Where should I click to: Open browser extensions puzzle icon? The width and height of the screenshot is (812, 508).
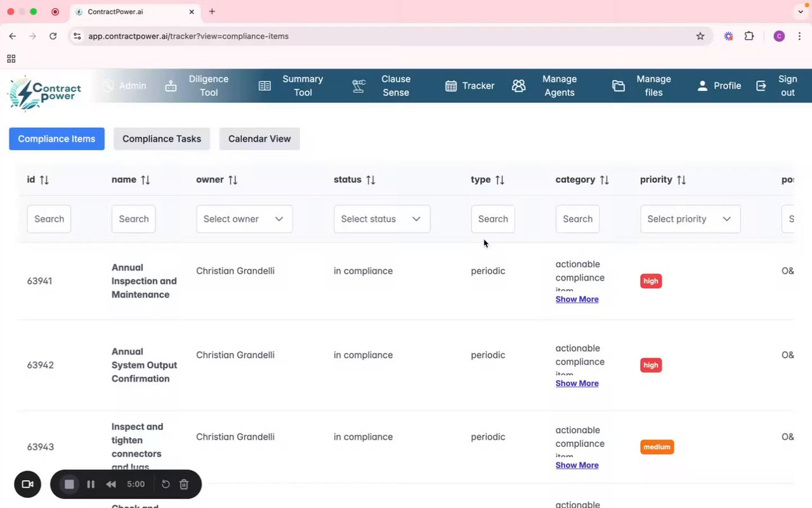[x=749, y=36]
